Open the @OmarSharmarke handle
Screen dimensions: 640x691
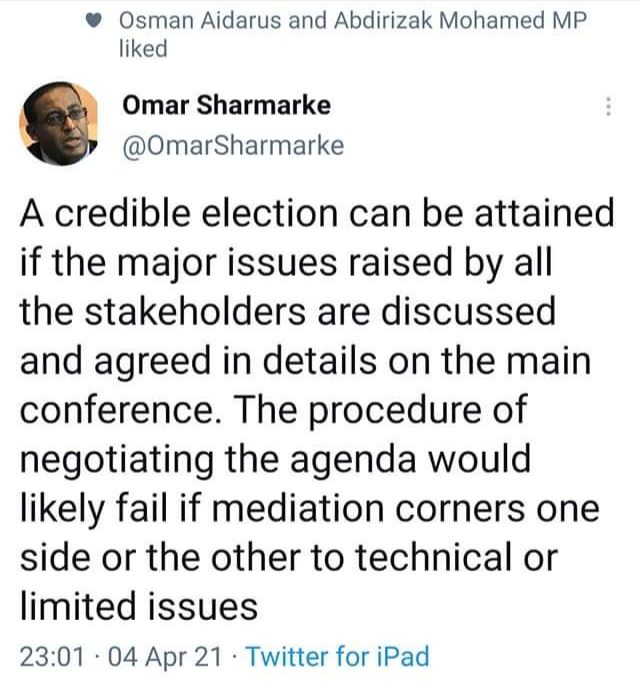(x=233, y=146)
